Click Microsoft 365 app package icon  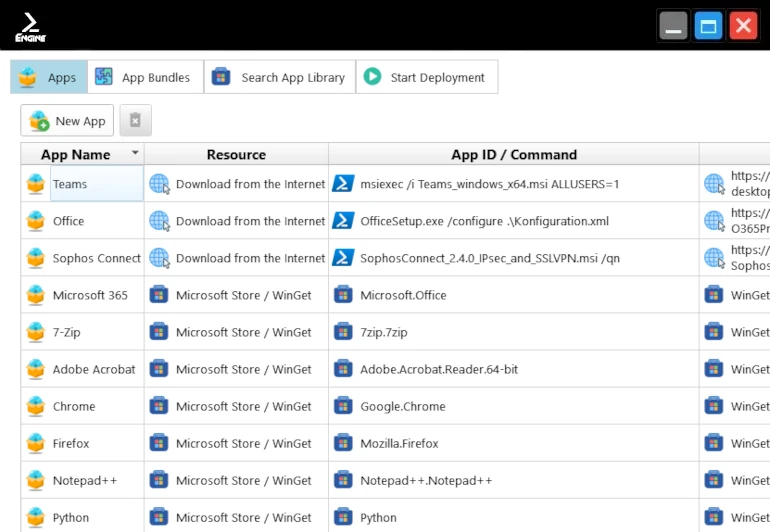click(36, 295)
